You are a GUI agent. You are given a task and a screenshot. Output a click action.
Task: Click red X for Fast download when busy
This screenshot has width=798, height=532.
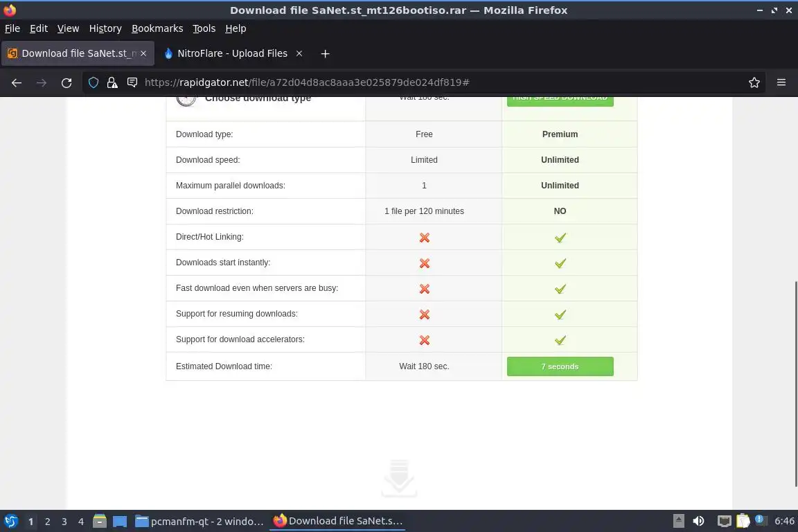pos(424,289)
